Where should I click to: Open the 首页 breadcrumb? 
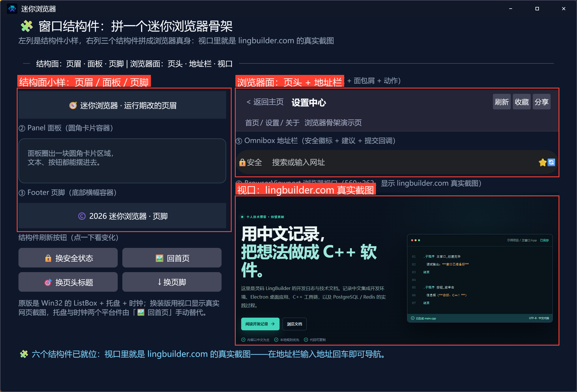tap(252, 123)
